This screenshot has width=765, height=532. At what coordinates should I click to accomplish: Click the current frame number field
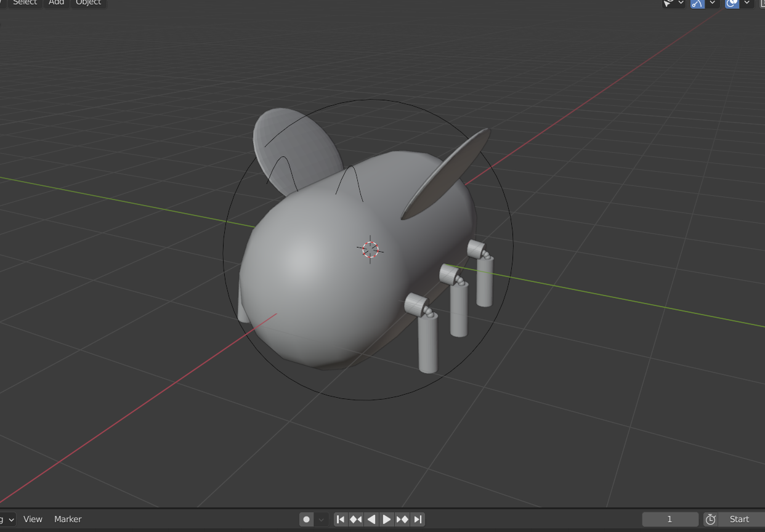(x=670, y=519)
